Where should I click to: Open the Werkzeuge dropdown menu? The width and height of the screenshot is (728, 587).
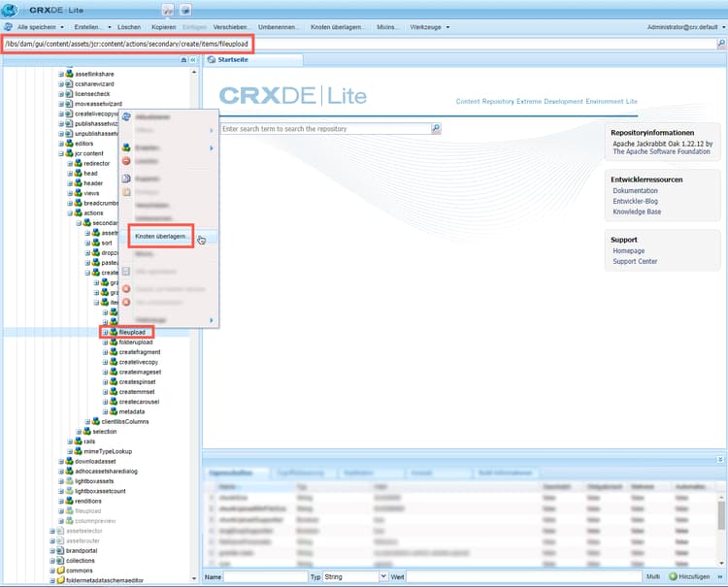(429, 27)
